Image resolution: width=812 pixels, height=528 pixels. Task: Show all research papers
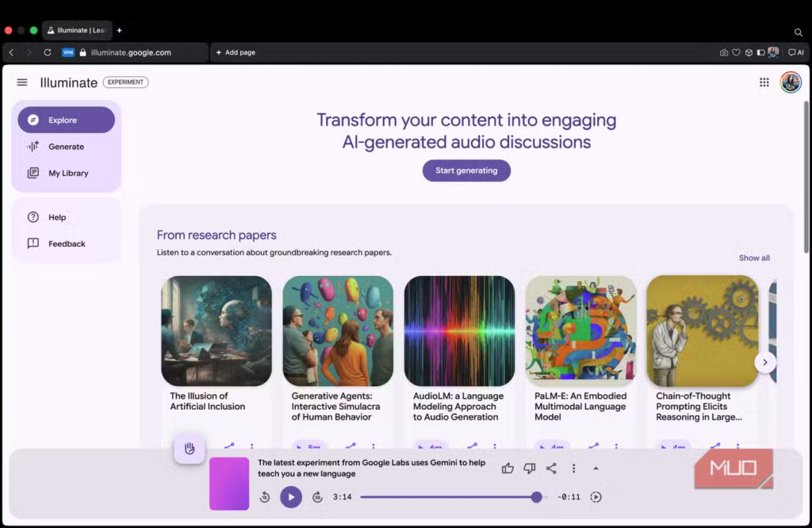pos(754,258)
